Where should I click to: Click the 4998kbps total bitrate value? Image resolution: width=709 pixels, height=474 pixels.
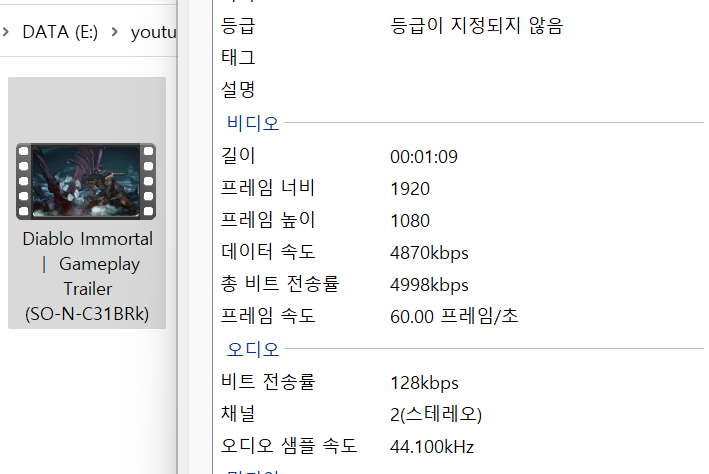tap(429, 285)
